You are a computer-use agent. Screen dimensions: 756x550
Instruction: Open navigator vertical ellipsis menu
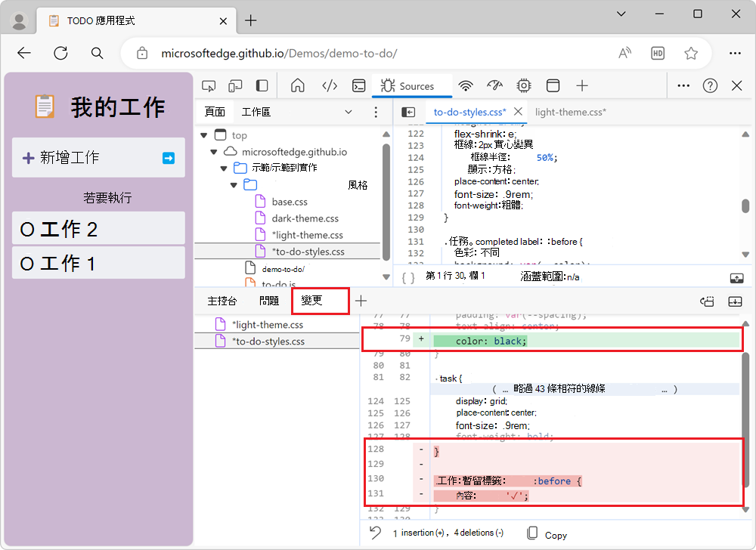[x=376, y=113]
